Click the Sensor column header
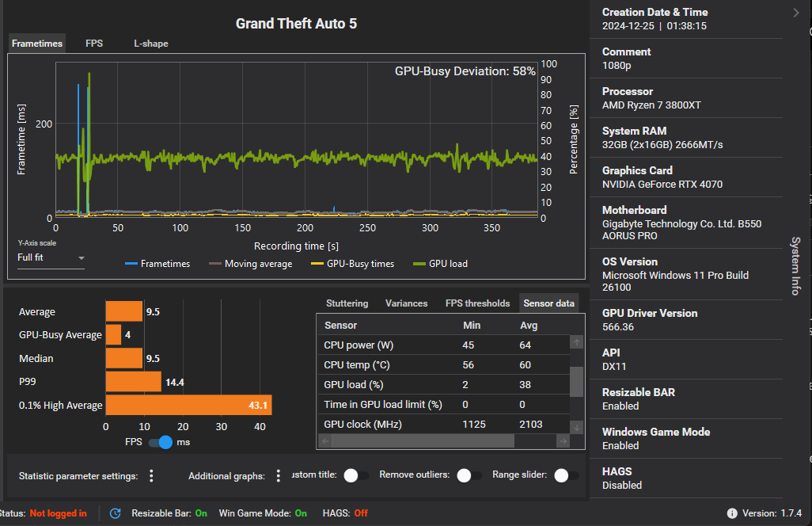This screenshot has width=812, height=526. (340, 326)
